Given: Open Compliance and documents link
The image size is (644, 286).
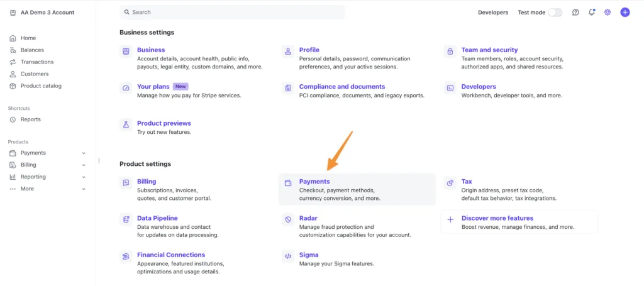Looking at the screenshot, I should 342,87.
